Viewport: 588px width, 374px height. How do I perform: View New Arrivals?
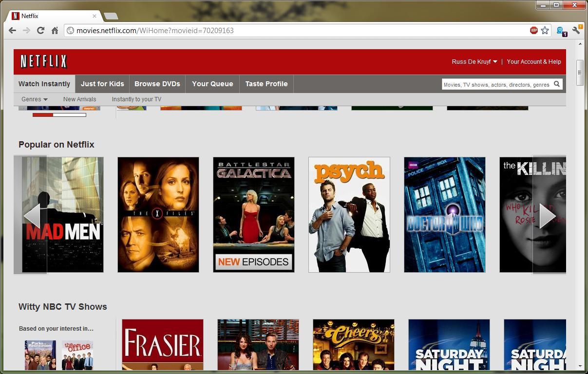79,99
